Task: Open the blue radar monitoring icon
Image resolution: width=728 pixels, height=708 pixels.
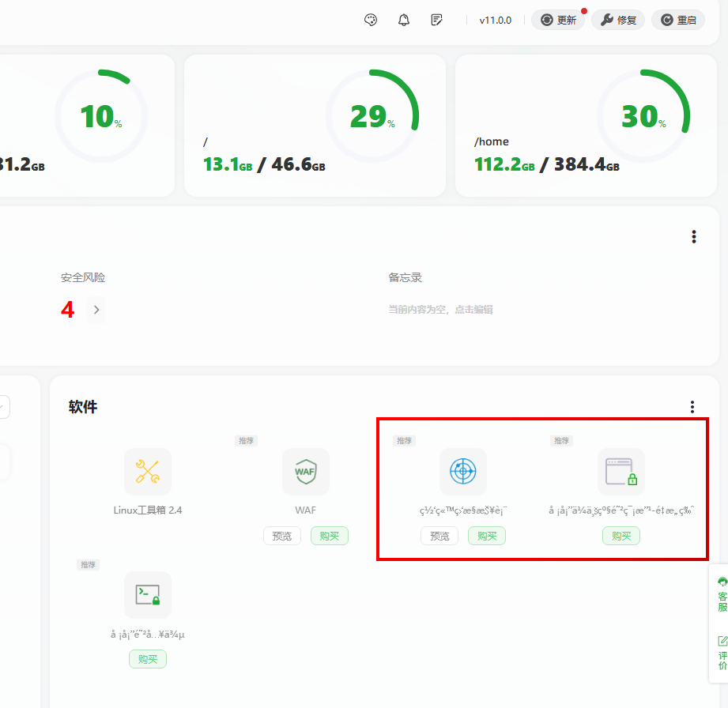Action: (463, 471)
